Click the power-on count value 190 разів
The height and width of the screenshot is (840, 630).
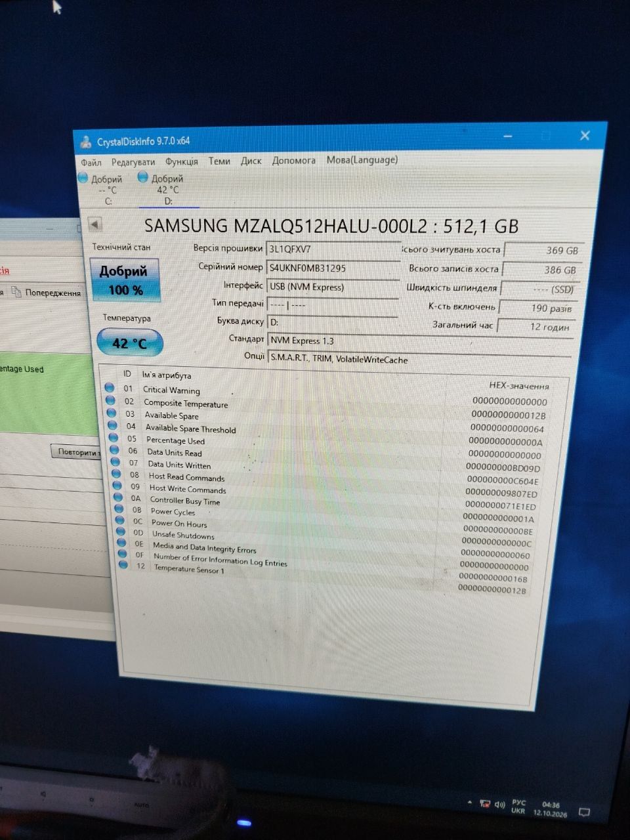[538, 308]
